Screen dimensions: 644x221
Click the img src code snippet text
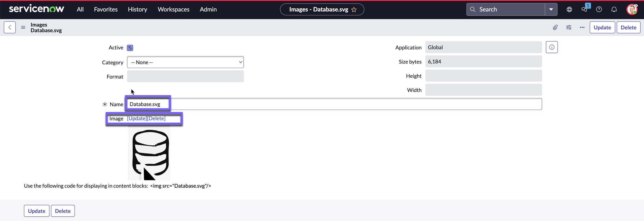(x=181, y=186)
